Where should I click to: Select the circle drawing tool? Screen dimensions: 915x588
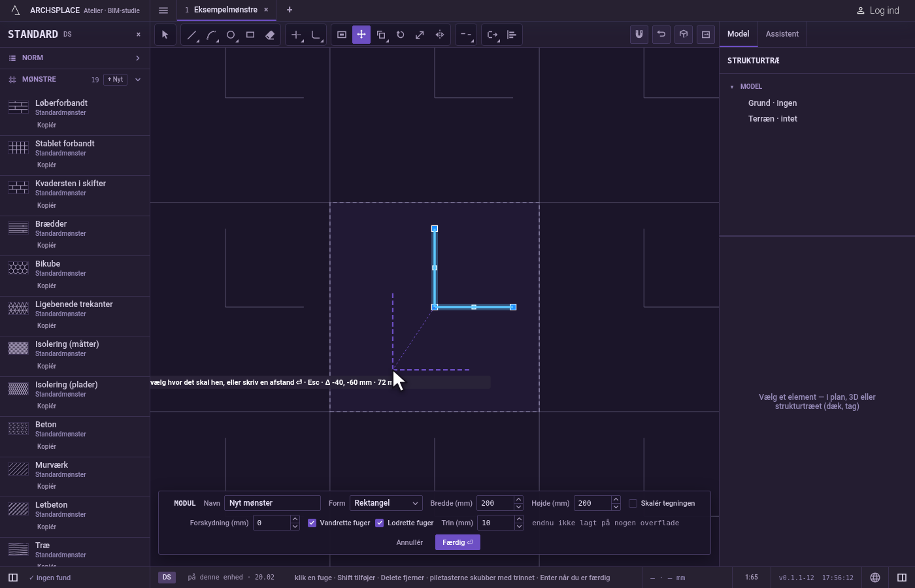[231, 35]
